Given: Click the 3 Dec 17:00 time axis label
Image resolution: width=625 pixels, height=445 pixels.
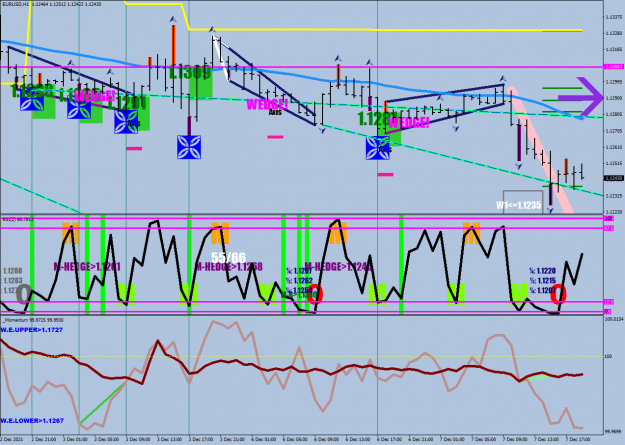Looking at the screenshot, I should (200, 439).
